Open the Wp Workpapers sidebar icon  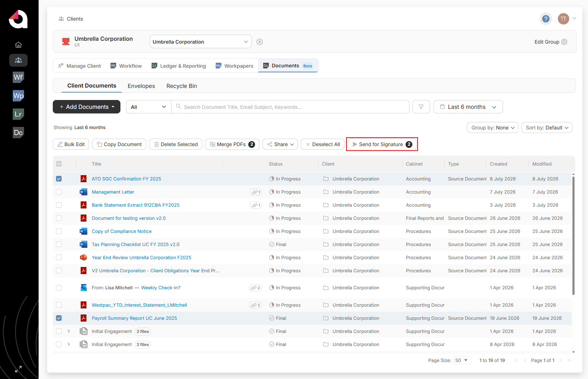pyautogui.click(x=18, y=96)
